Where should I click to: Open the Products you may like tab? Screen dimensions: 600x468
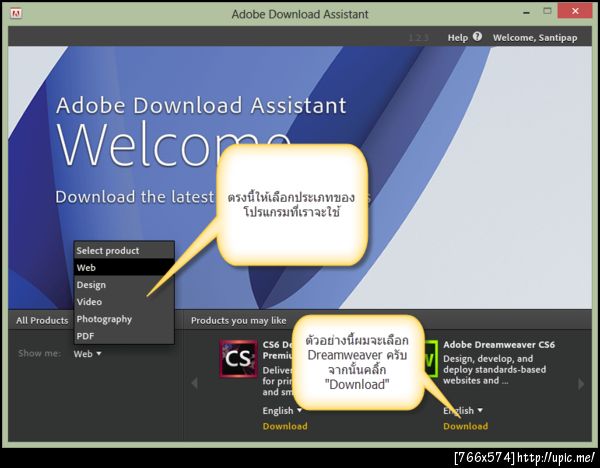tap(238, 320)
